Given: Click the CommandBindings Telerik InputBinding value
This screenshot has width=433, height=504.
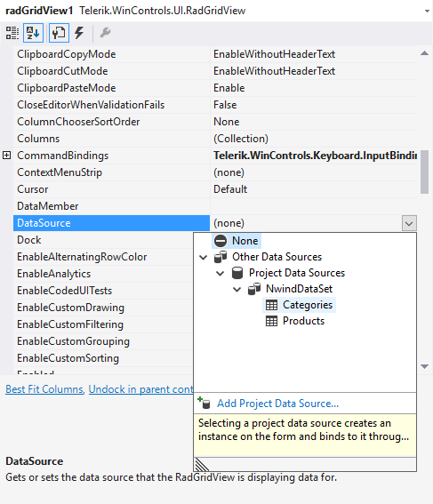Looking at the screenshot, I should click(315, 156).
